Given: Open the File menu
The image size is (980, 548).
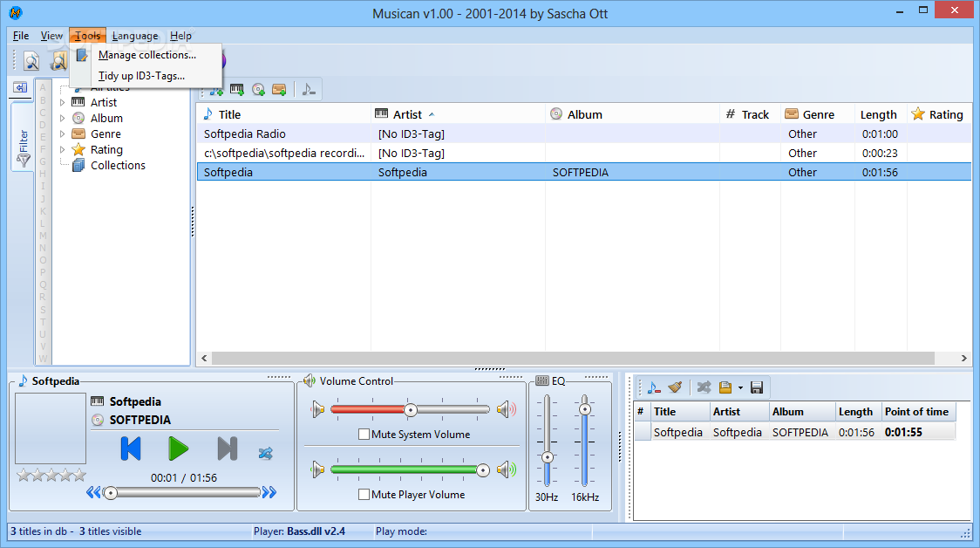Looking at the screenshot, I should (x=21, y=36).
